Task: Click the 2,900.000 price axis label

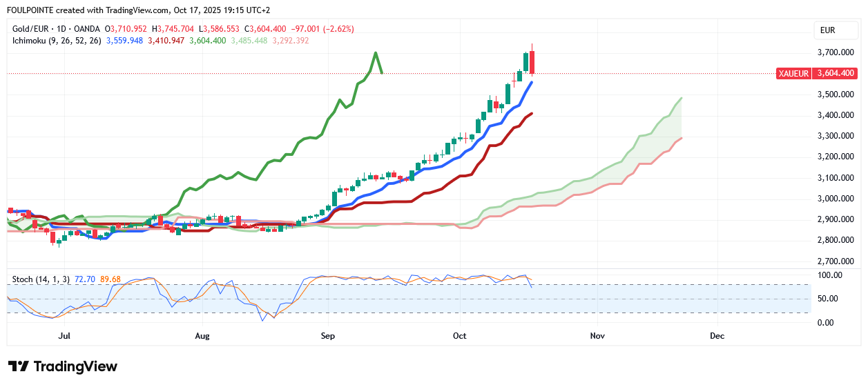Action: (837, 219)
